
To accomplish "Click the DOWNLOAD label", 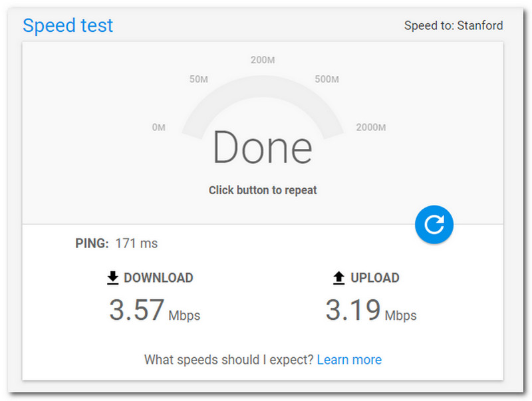I will click(158, 278).
